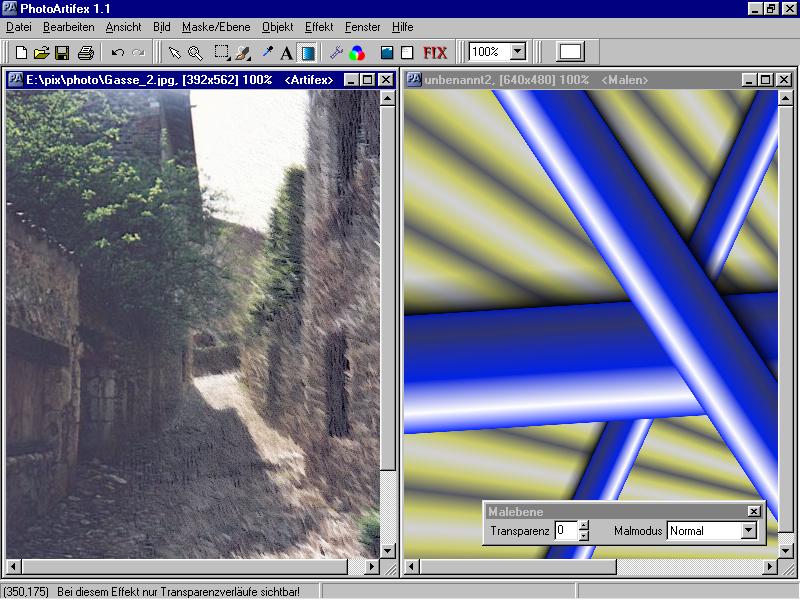Maximize the Gasse_2.jpg window
Screen dimensions: 800x600
[x=367, y=80]
